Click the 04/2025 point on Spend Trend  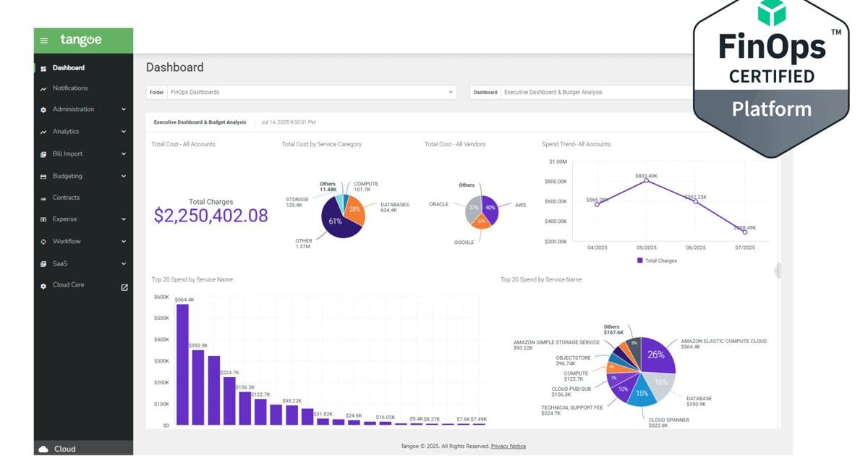click(597, 205)
